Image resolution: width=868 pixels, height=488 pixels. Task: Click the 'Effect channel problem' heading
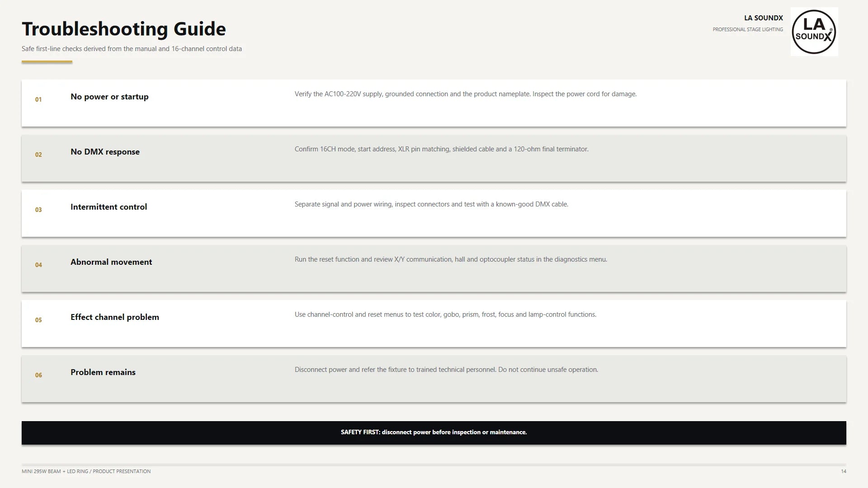tap(115, 317)
